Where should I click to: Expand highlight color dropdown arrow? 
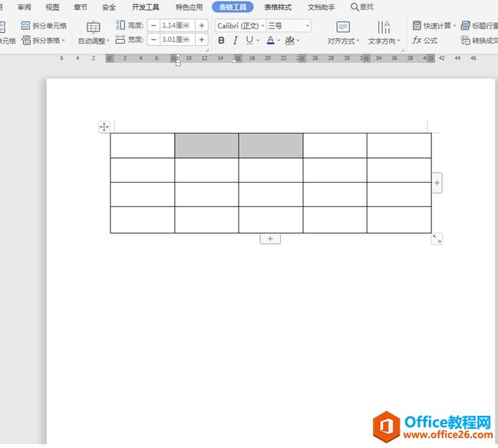click(298, 41)
